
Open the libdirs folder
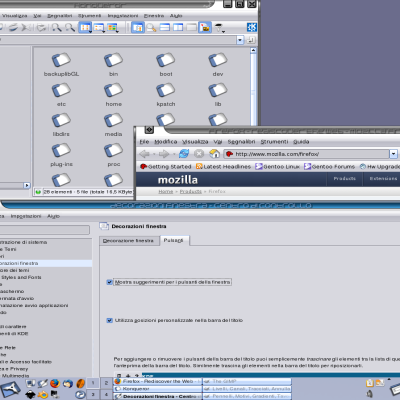pos(61,125)
